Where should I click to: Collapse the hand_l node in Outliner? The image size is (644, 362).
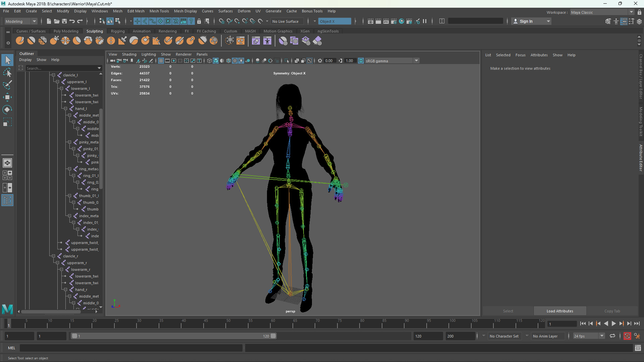click(65, 109)
